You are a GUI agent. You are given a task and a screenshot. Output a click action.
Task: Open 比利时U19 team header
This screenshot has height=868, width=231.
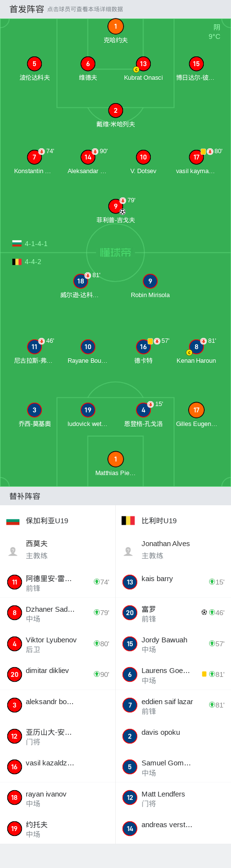click(x=173, y=521)
